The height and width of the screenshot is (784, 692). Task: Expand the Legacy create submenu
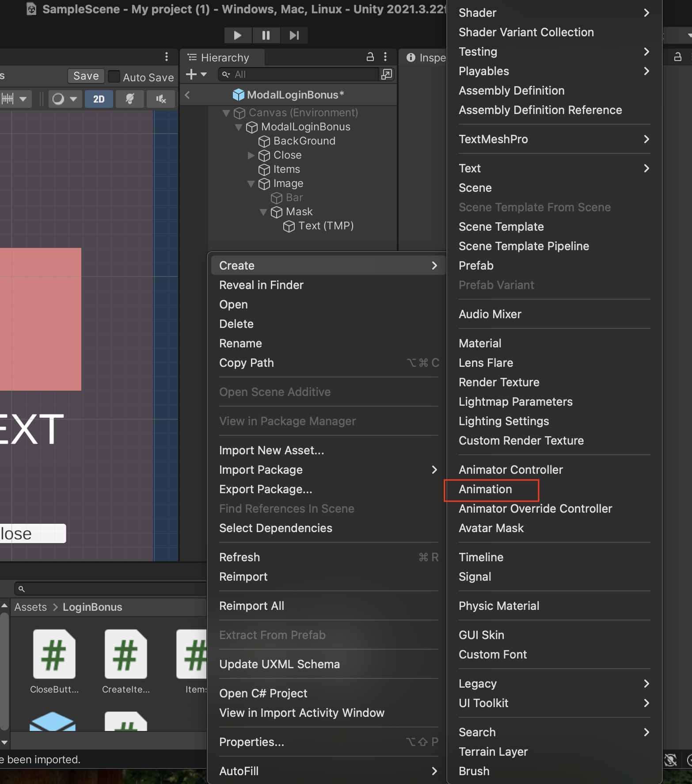tap(554, 684)
